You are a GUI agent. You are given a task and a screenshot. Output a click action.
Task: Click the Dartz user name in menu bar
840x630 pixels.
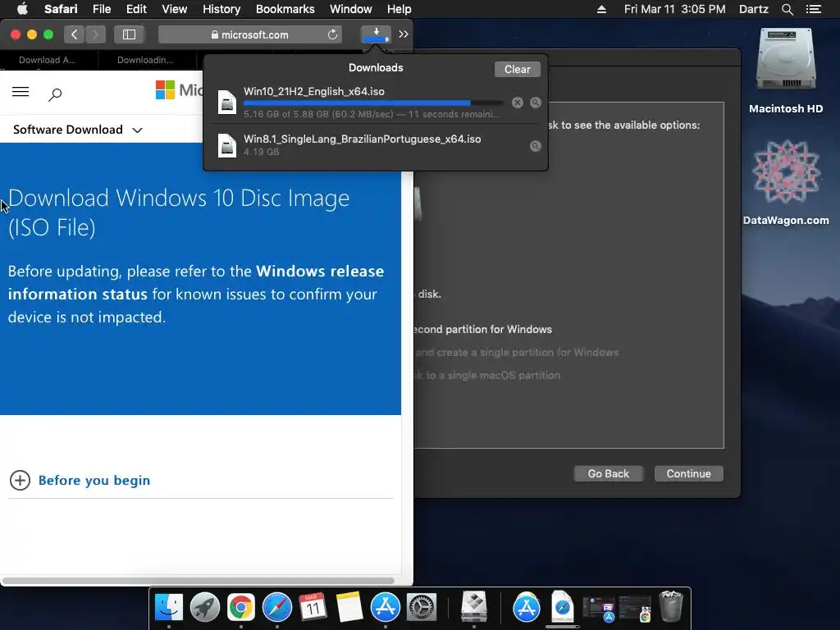click(753, 9)
